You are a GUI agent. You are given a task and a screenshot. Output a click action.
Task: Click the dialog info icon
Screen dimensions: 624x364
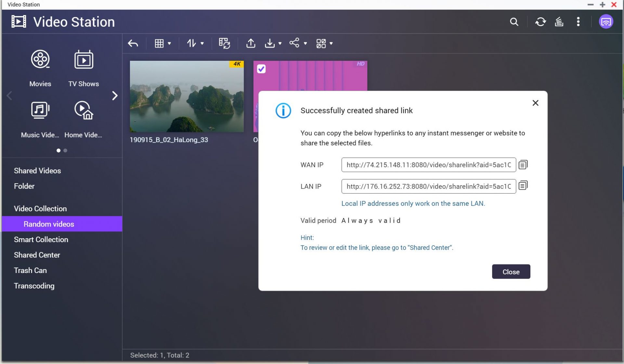[x=283, y=111]
